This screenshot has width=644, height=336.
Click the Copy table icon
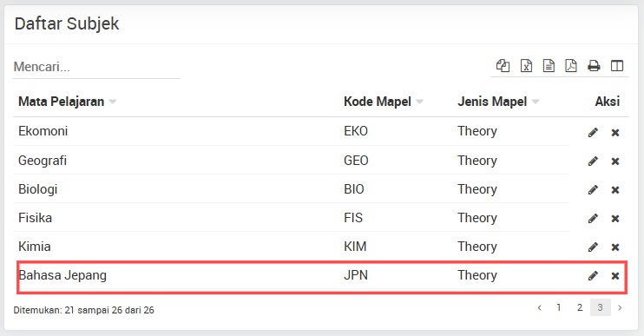pyautogui.click(x=503, y=66)
